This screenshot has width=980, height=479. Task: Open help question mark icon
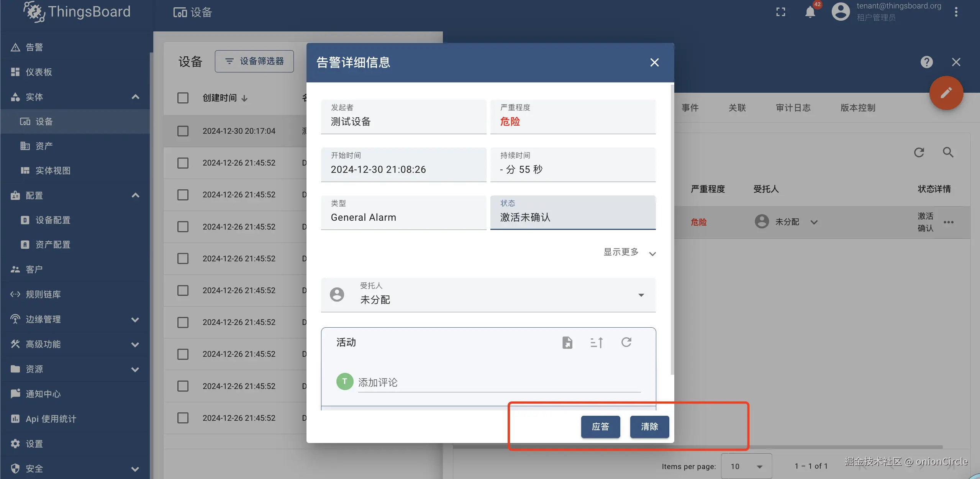pos(926,62)
